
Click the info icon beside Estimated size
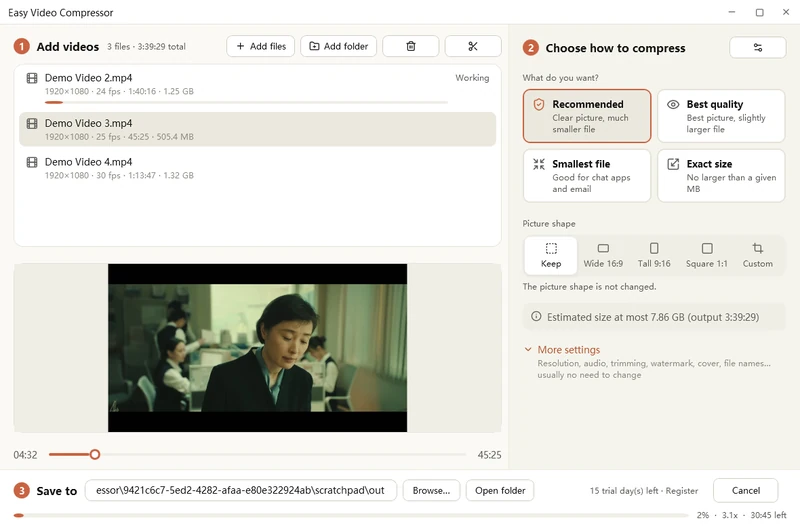(536, 316)
